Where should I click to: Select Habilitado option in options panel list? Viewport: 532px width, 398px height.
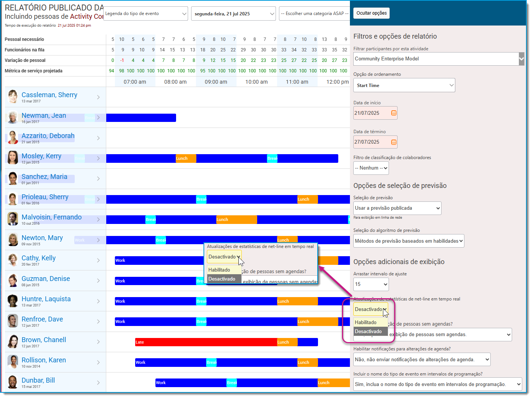pos(371,322)
